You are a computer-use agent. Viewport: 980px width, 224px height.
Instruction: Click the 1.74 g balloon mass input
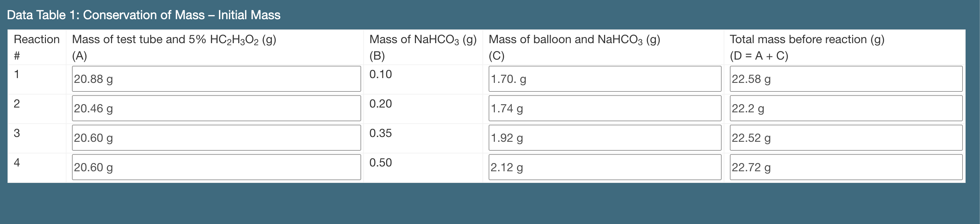[604, 108]
